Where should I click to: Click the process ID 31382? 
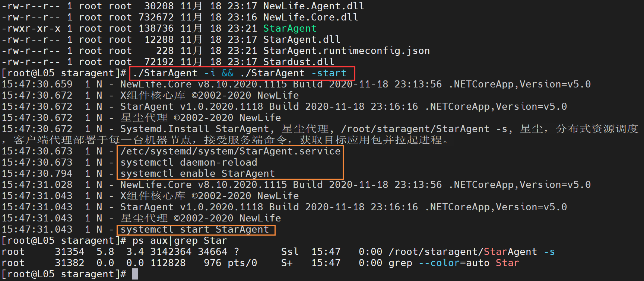pos(70,263)
